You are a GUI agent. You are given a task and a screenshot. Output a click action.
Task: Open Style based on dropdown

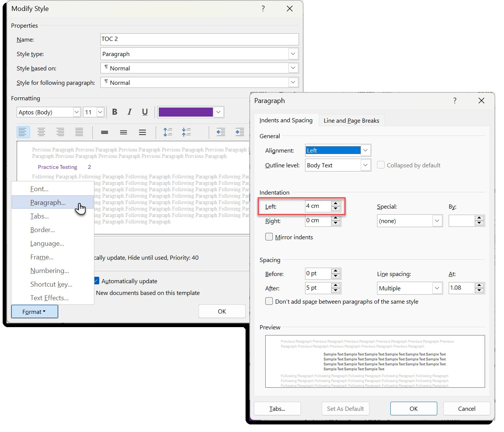(x=293, y=68)
